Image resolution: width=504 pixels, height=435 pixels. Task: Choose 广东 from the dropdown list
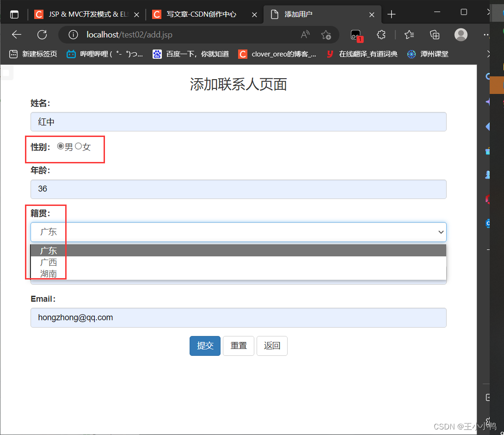238,250
